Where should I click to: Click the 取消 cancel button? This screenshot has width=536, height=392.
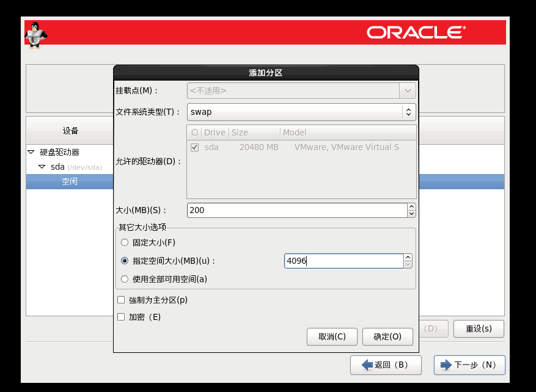coord(332,336)
